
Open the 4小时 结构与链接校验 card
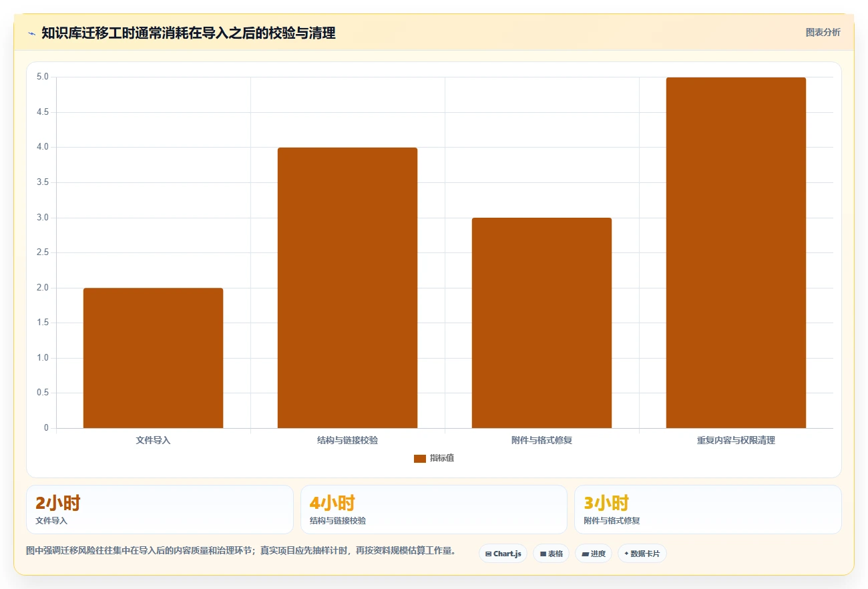click(434, 510)
